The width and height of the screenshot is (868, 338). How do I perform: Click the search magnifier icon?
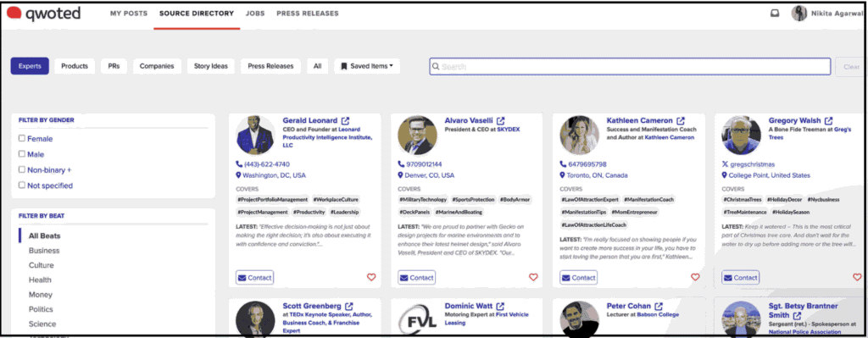436,66
